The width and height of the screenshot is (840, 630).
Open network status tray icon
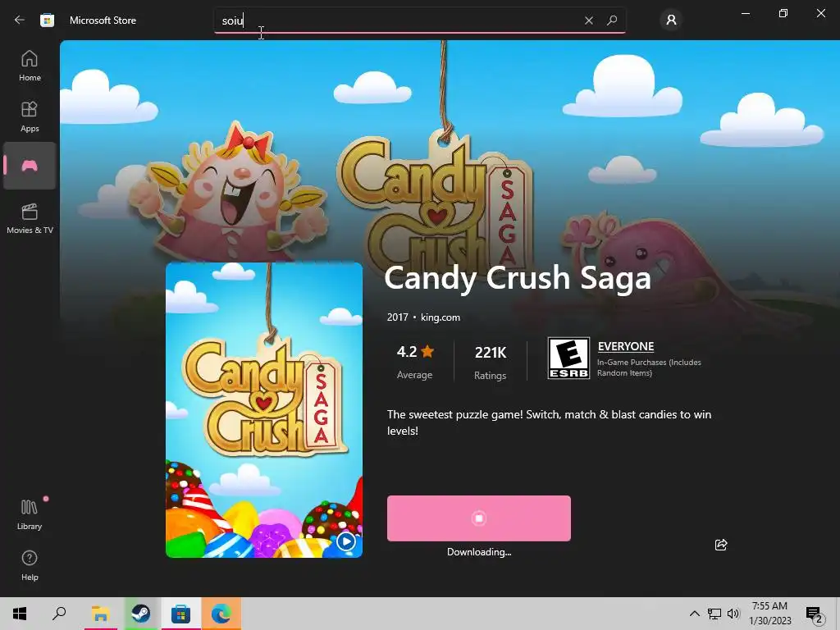(x=714, y=614)
